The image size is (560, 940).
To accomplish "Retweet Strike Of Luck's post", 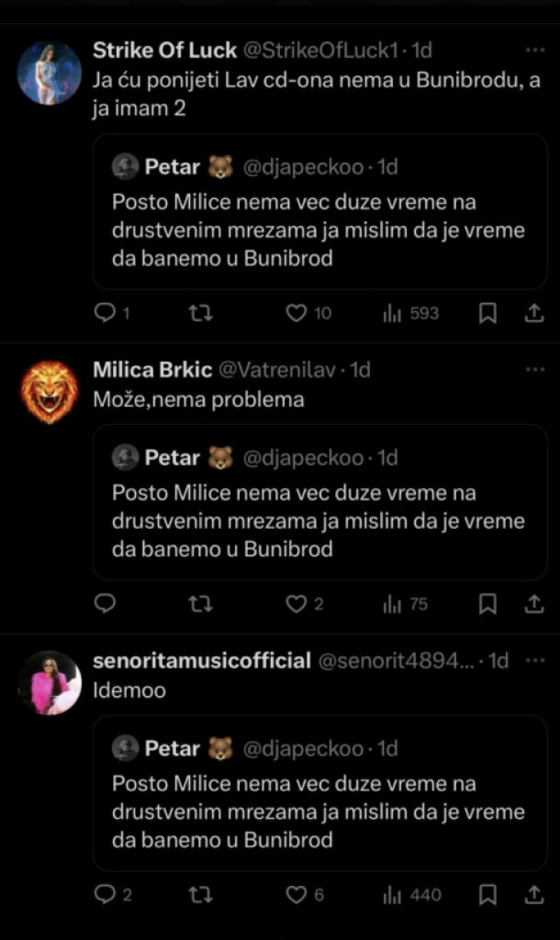I will coord(200,314).
